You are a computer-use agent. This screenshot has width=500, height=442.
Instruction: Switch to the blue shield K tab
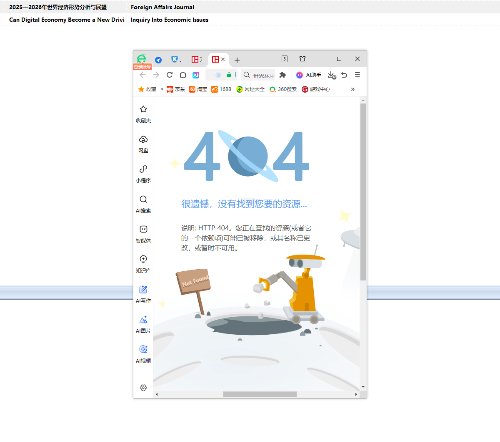coord(176,59)
